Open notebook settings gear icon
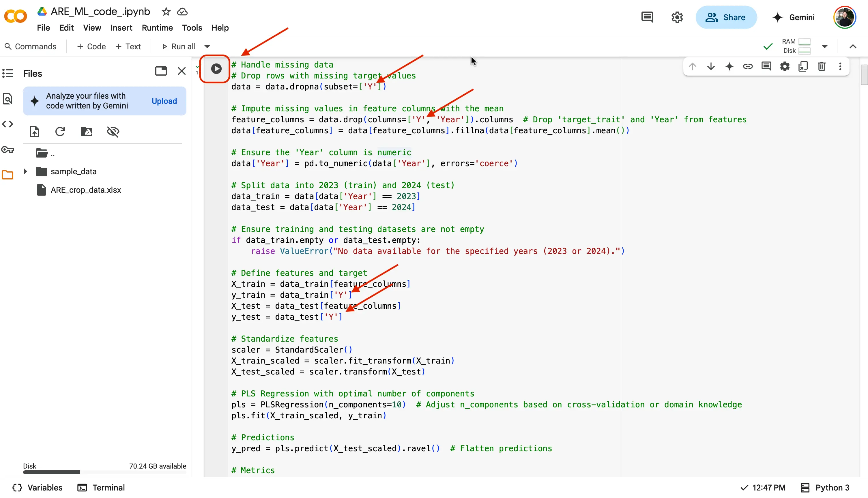 pos(677,17)
